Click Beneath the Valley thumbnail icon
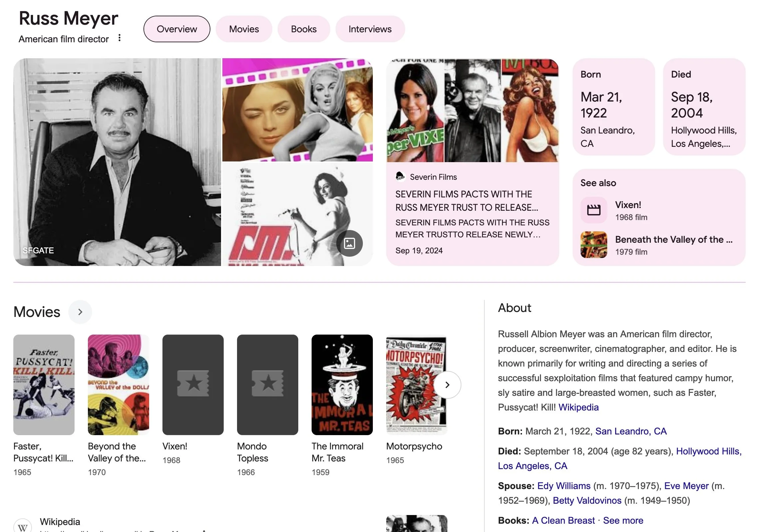Viewport: 765px width, 532px height. pos(594,245)
